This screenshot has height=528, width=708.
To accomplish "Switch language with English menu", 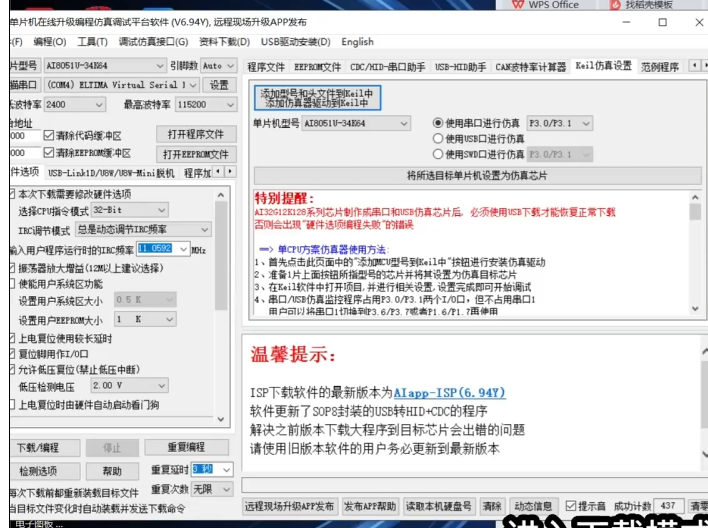I will pos(358,42).
